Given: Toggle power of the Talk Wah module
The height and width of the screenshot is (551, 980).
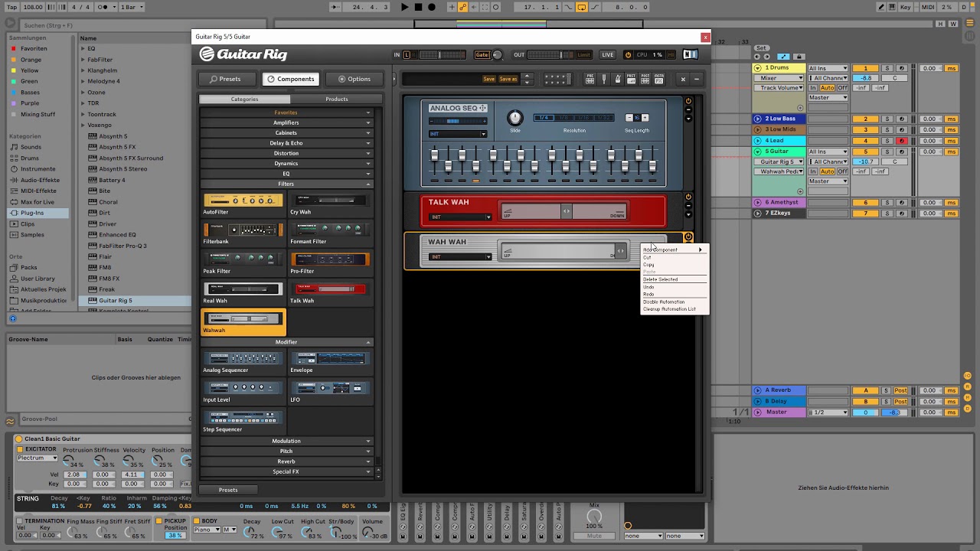Looking at the screenshot, I should pos(688,197).
